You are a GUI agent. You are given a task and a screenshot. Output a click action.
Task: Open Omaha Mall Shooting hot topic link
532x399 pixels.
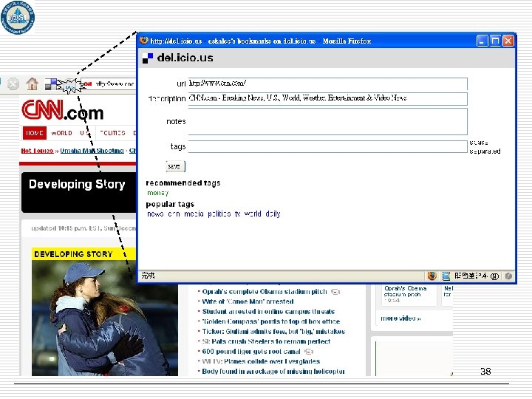(92, 151)
